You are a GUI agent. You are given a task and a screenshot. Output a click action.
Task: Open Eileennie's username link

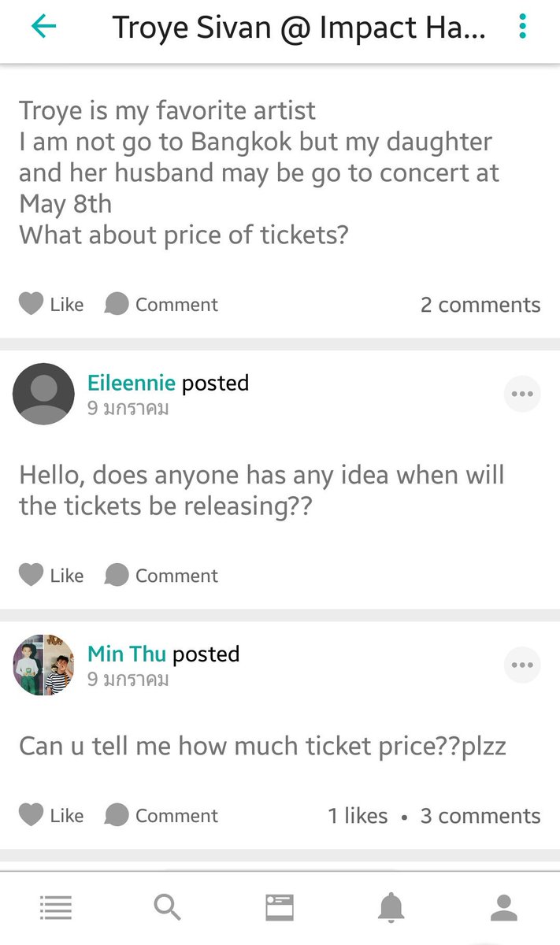click(132, 383)
